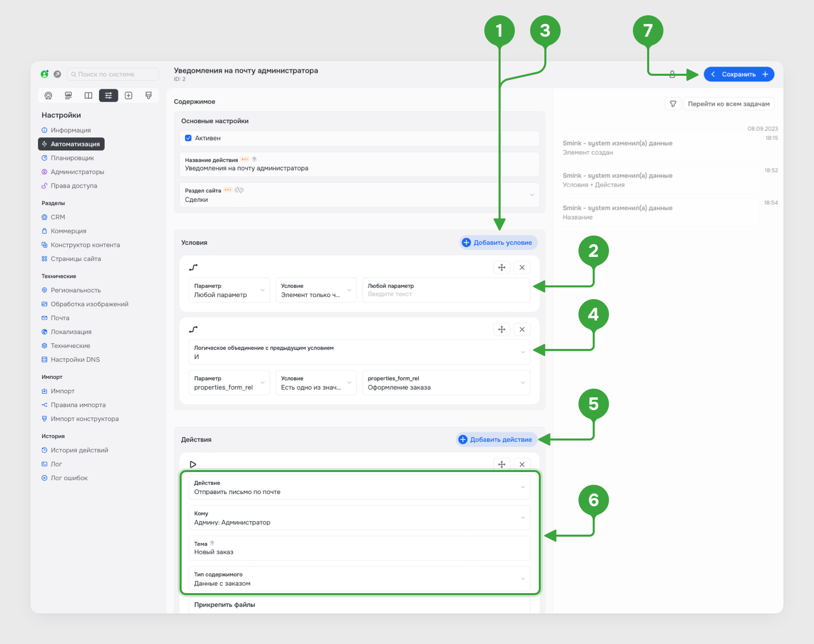This screenshot has height=644, width=814.
Task: Open the settings sliders tab icon
Action: 108,96
